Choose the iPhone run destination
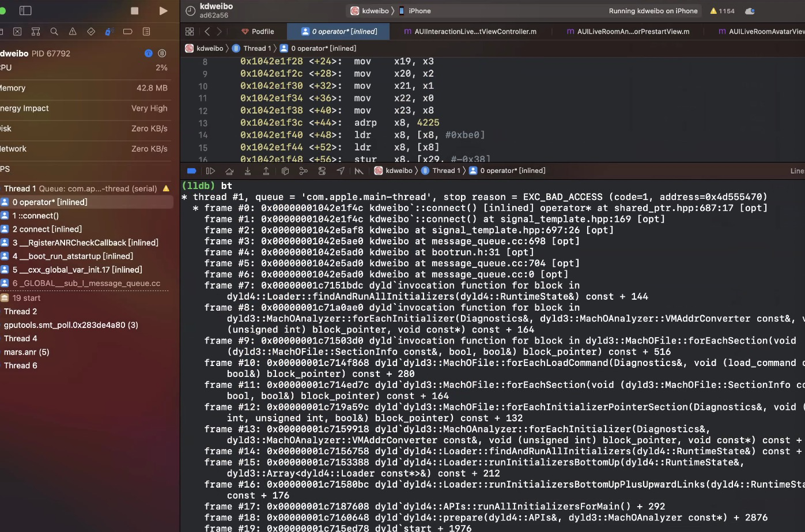Image resolution: width=805 pixels, height=532 pixels. pyautogui.click(x=415, y=11)
